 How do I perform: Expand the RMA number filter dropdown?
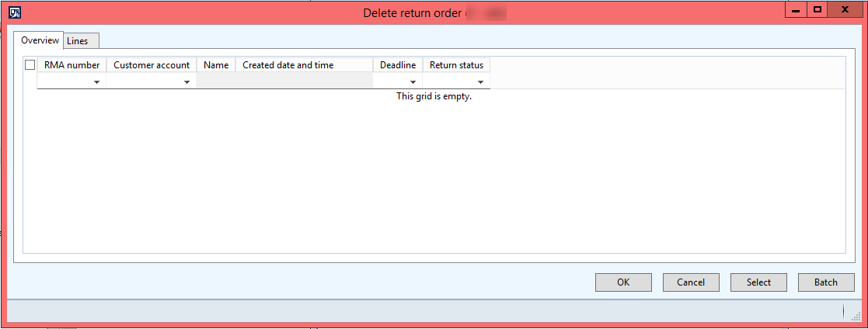[97, 81]
